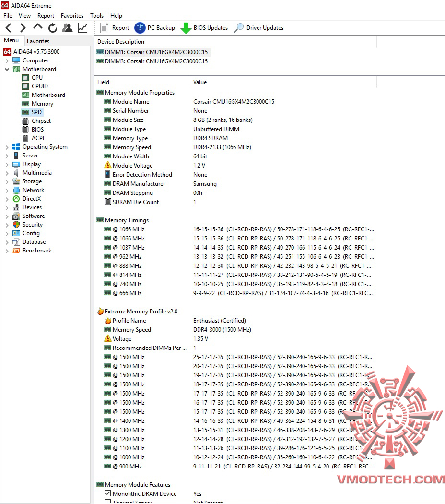Open the Help menu
This screenshot has width=445, height=504.
(116, 16)
